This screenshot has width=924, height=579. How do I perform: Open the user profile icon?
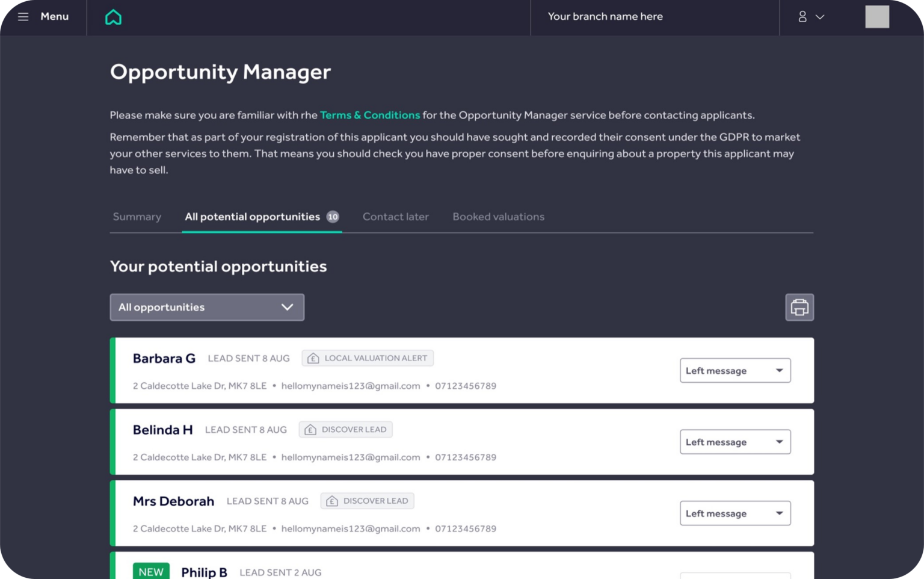[802, 16]
